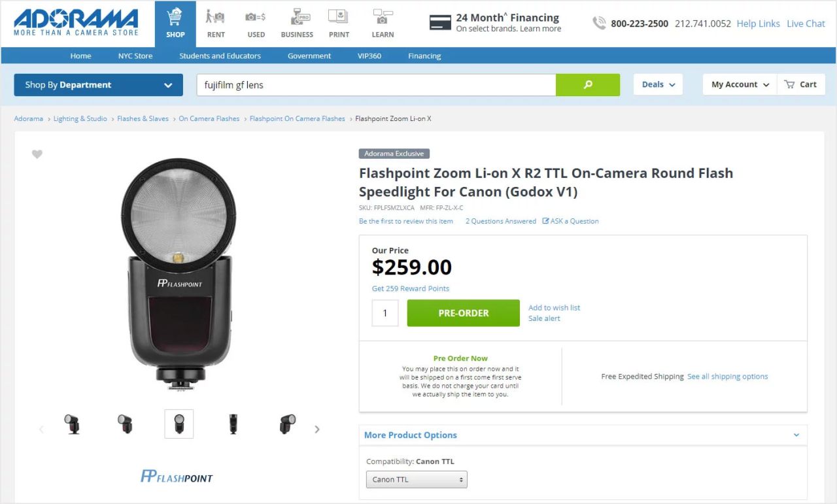The width and height of the screenshot is (837, 504).
Task: Click the green search magnifier button
Action: [588, 85]
